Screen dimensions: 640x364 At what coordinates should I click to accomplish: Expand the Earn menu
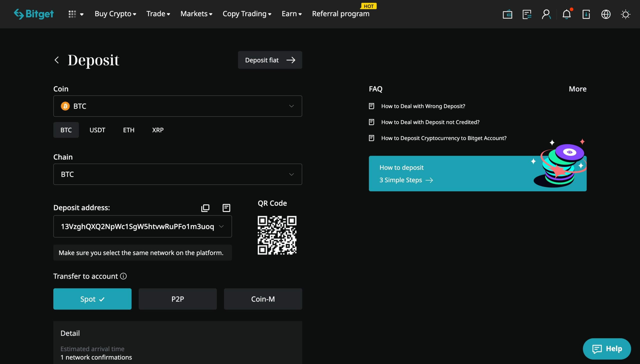[291, 14]
